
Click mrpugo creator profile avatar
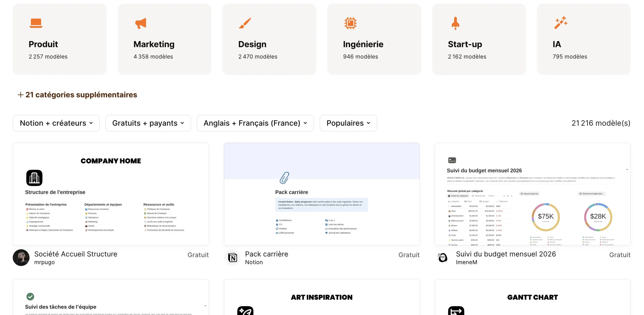21,258
